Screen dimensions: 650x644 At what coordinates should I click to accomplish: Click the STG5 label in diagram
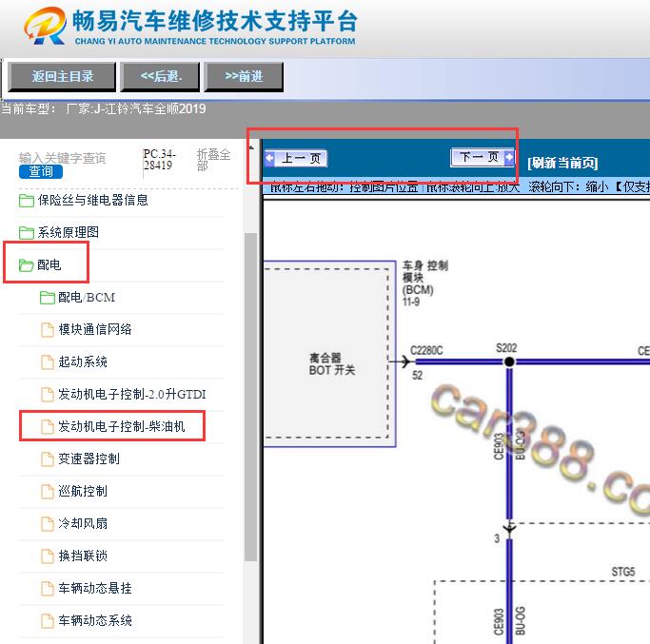(623, 572)
